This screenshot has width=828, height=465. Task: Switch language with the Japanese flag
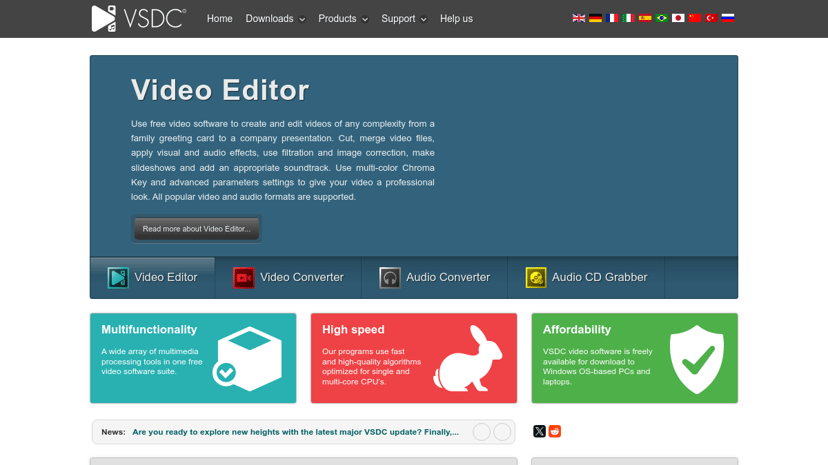678,18
